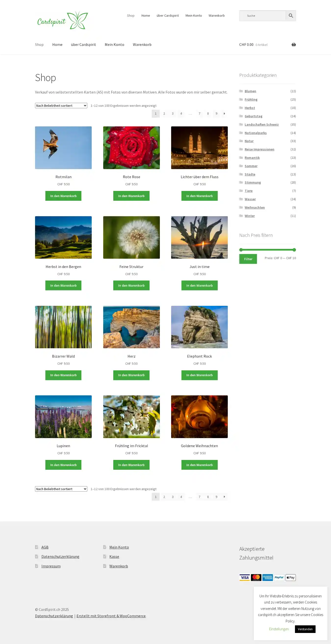The image size is (331, 644).
Task: Click the Visa payment icon
Action: click(x=244, y=577)
